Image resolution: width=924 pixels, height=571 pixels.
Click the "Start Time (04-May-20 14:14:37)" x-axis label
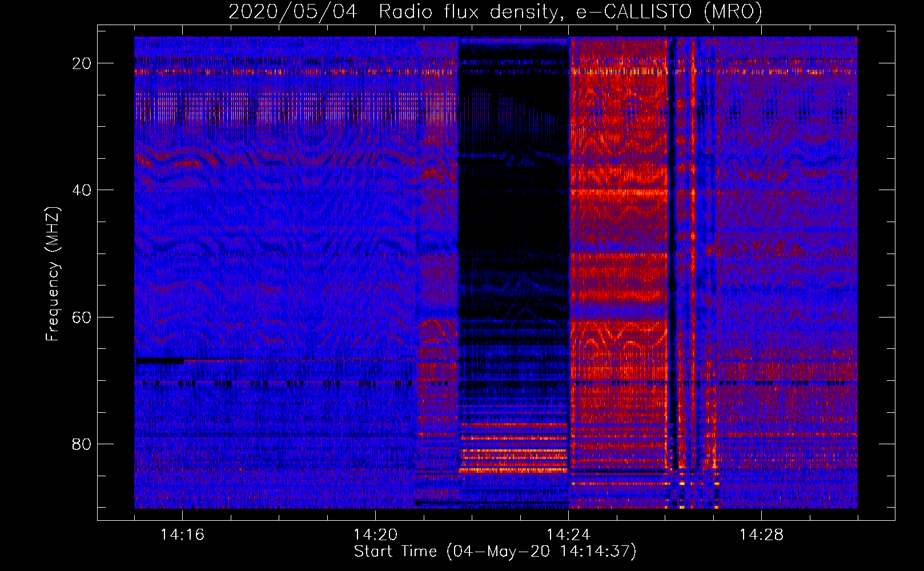coord(495,552)
